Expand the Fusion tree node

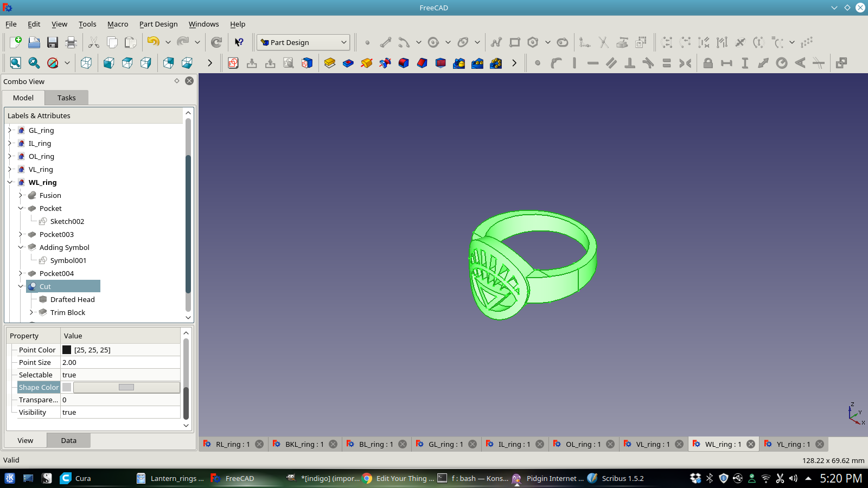point(21,195)
